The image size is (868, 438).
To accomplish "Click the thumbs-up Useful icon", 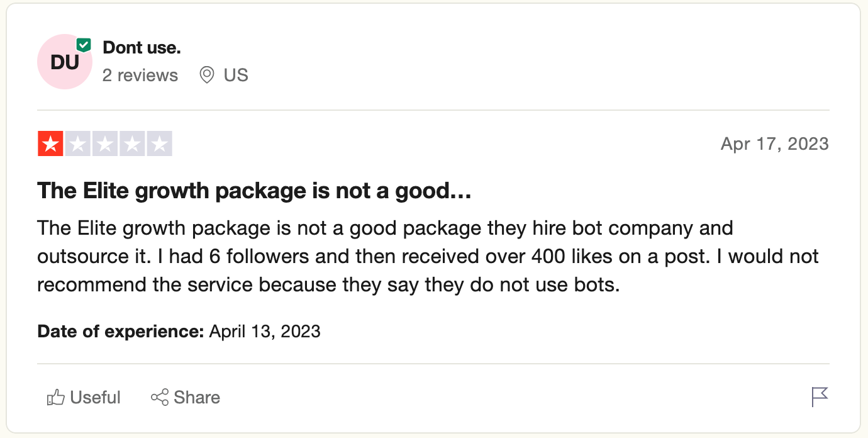I will click(x=56, y=398).
